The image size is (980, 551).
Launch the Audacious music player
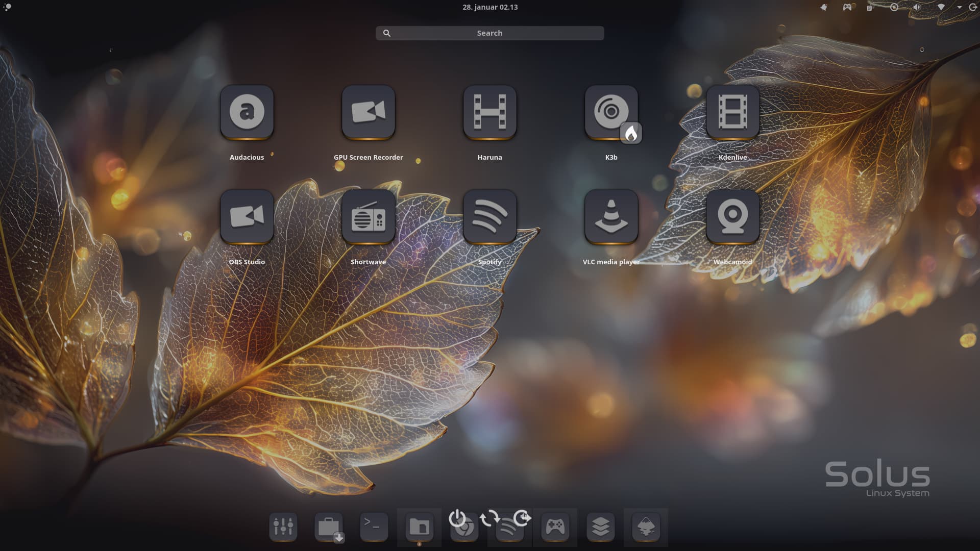click(247, 112)
